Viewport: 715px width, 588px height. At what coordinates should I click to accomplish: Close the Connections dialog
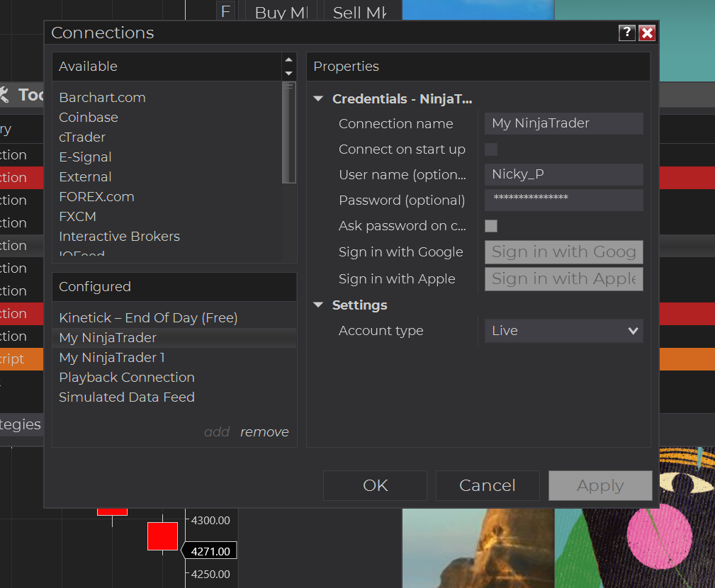tap(646, 33)
